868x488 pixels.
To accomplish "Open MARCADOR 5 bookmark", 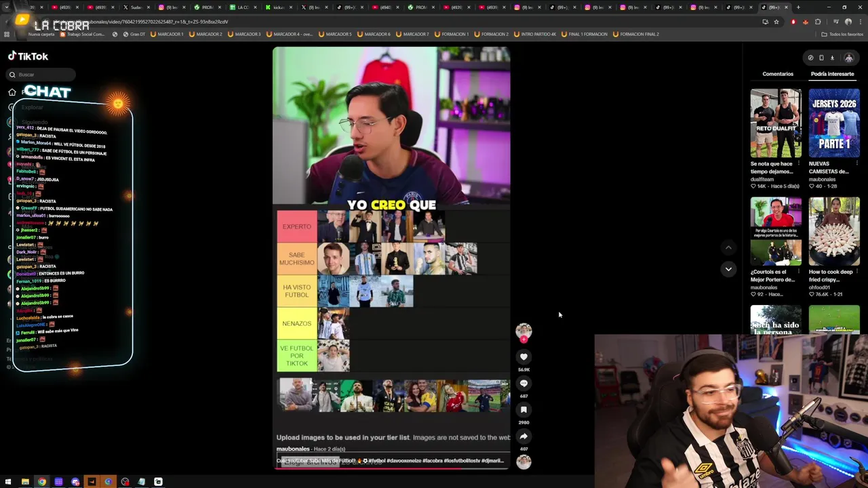I will pyautogui.click(x=335, y=34).
